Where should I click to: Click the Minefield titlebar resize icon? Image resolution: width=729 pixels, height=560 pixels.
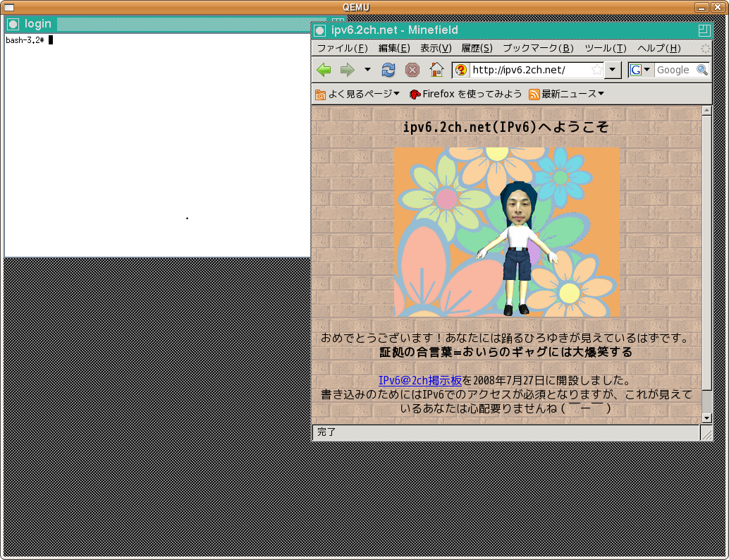tap(704, 31)
